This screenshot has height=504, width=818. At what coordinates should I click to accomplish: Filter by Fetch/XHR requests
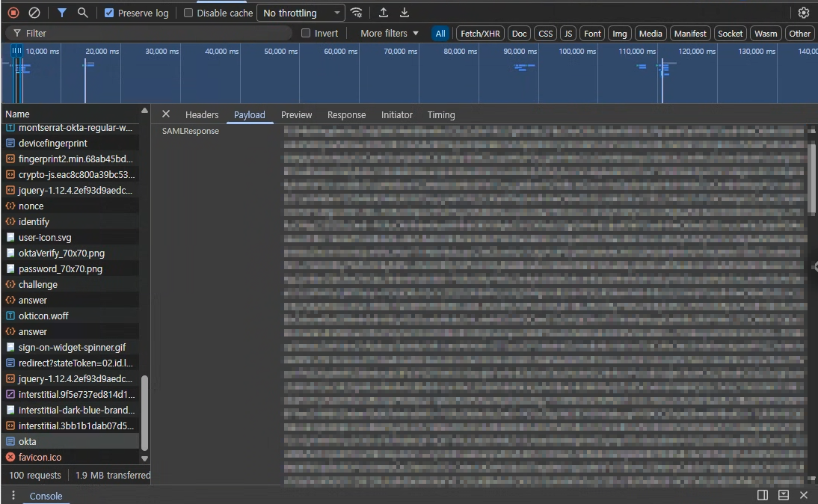click(x=480, y=34)
